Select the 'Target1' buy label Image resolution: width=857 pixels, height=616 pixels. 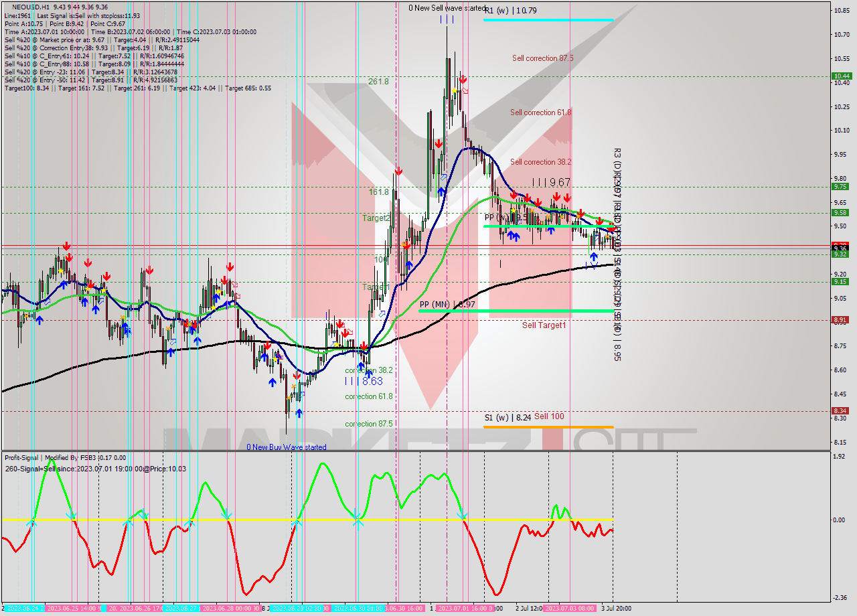tap(376, 287)
